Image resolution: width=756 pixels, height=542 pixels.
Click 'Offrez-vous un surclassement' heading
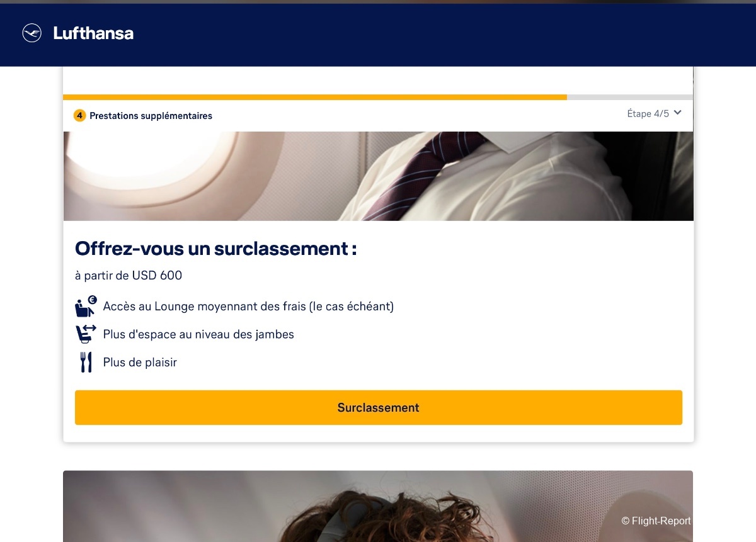click(216, 249)
